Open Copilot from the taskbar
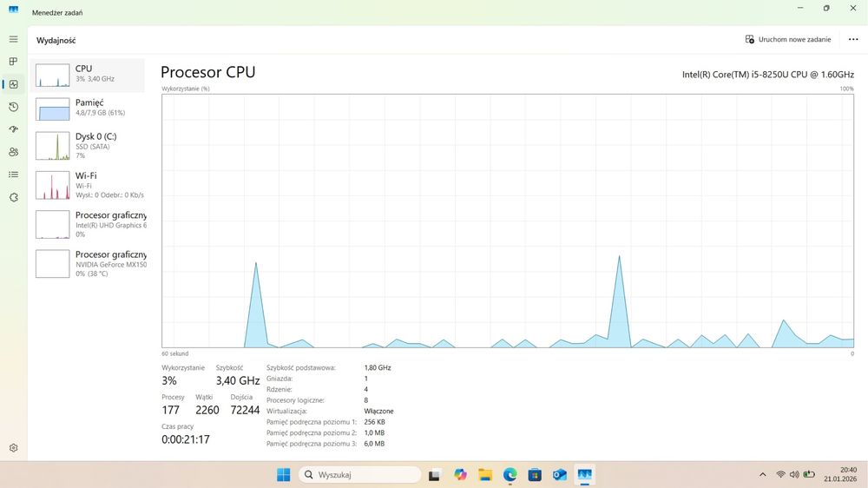868x488 pixels. coord(460,475)
